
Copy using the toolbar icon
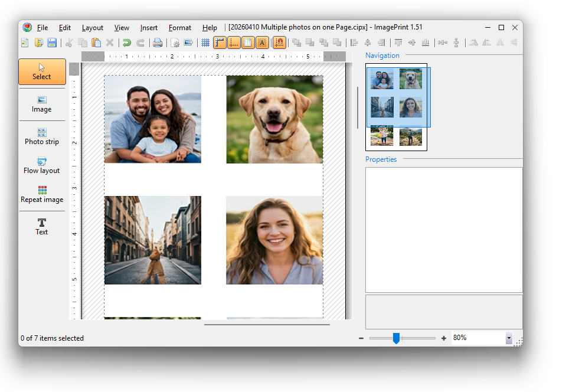coord(81,42)
